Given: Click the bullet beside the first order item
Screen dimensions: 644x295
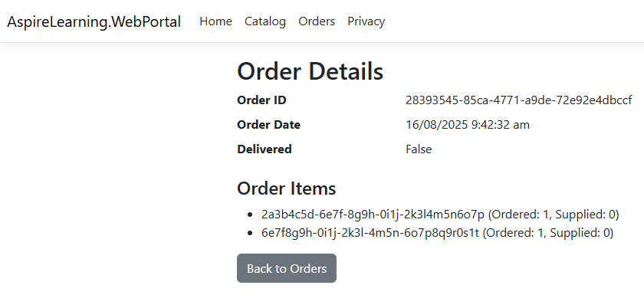Looking at the screenshot, I should [250, 215].
